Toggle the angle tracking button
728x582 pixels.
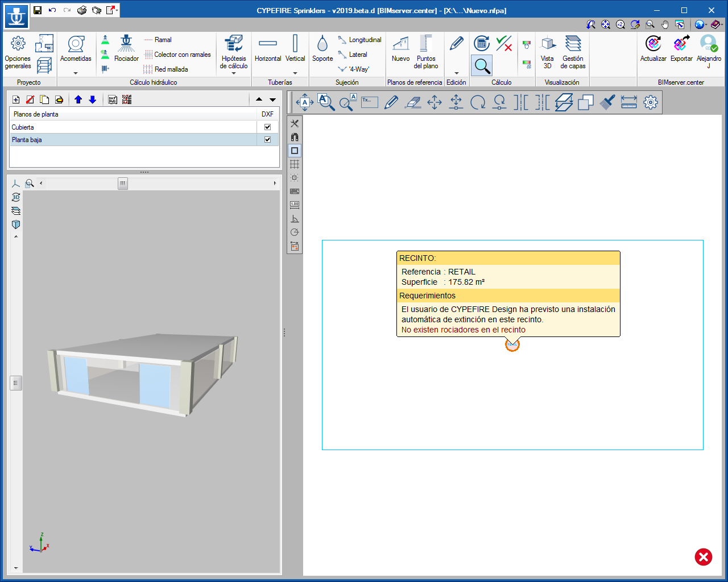(x=295, y=219)
